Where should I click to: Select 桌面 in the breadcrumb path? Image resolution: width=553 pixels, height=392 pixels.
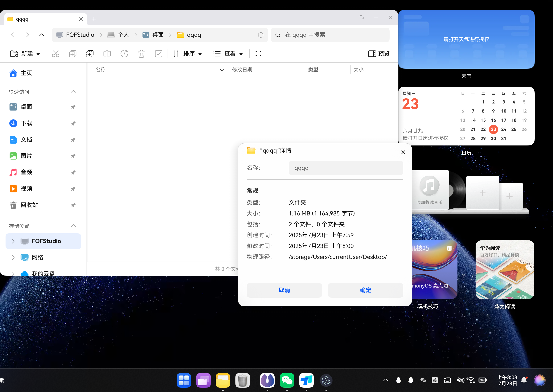click(153, 35)
